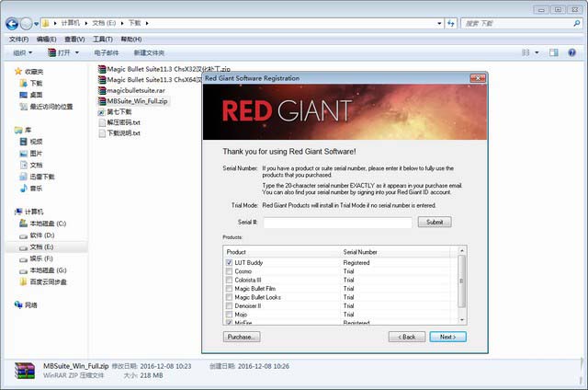Open the help question-mark icon in Explorer
The height and width of the screenshot is (390, 588).
[571, 52]
